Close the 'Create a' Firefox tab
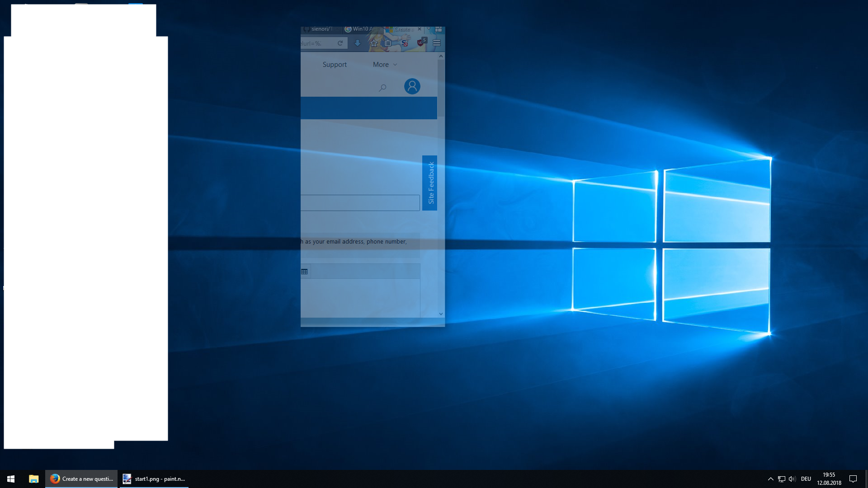Screen dimensions: 868x488 point(420,29)
